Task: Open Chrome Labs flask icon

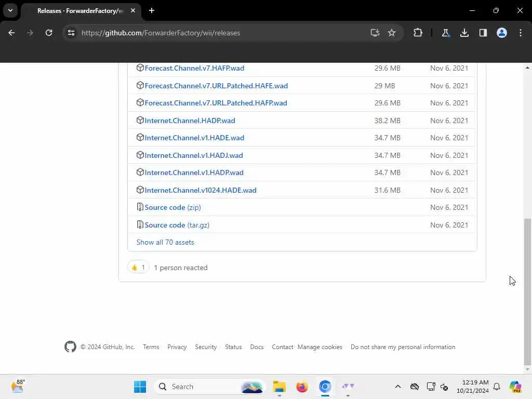Action: point(445,33)
